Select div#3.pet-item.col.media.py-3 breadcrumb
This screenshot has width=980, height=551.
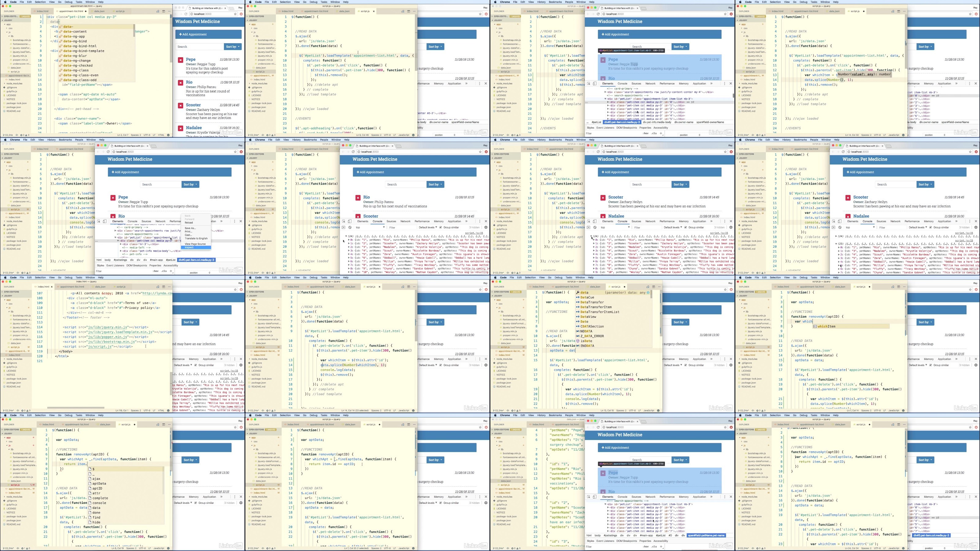click(x=931, y=535)
